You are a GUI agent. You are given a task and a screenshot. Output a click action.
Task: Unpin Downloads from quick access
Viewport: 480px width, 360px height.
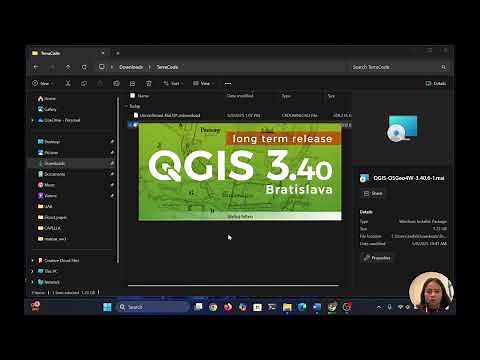pos(112,163)
